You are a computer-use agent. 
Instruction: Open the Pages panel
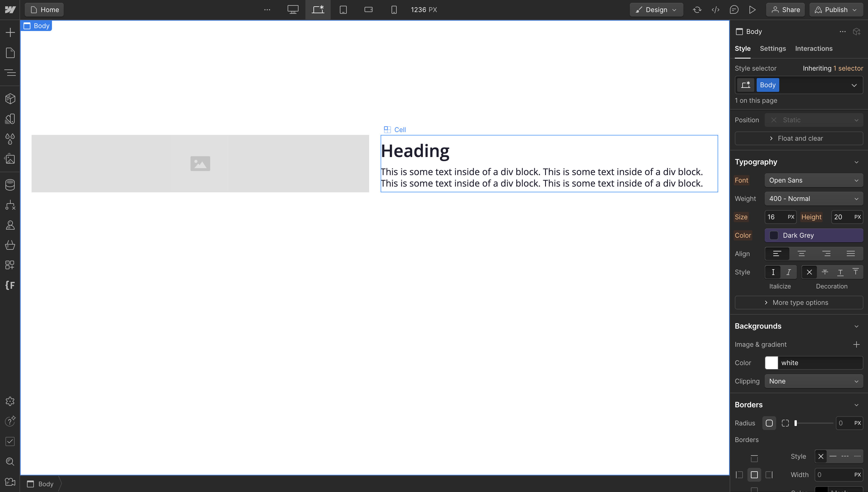[x=10, y=53]
